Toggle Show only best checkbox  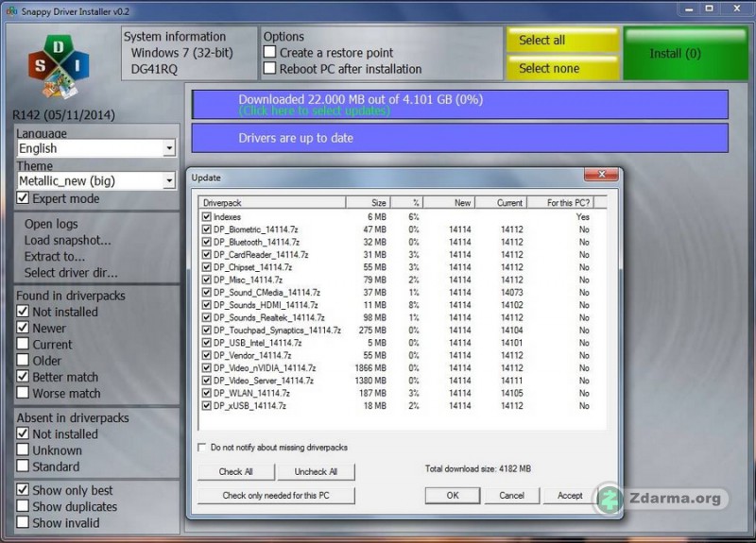tap(23, 489)
